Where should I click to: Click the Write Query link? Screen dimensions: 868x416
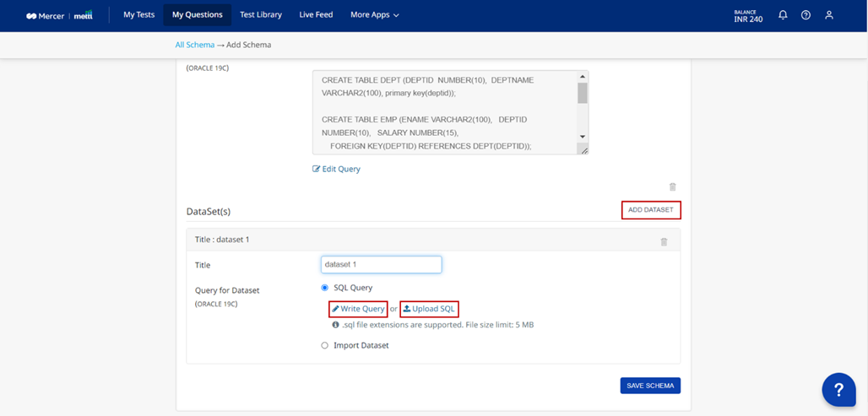358,309
